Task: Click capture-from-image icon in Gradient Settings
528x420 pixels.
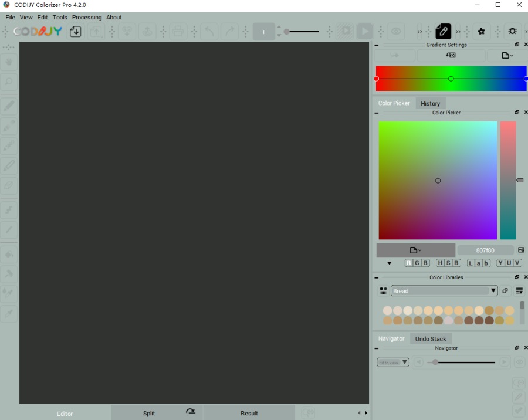Action: point(451,55)
